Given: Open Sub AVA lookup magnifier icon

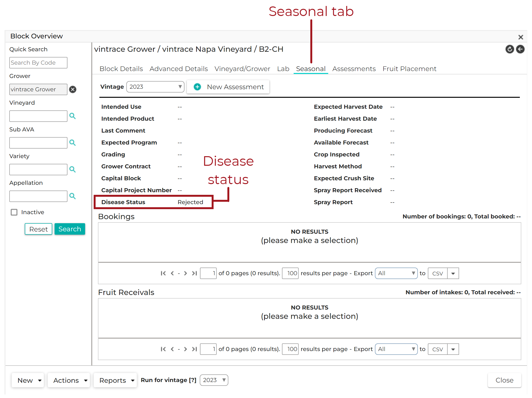Looking at the screenshot, I should [72, 143].
